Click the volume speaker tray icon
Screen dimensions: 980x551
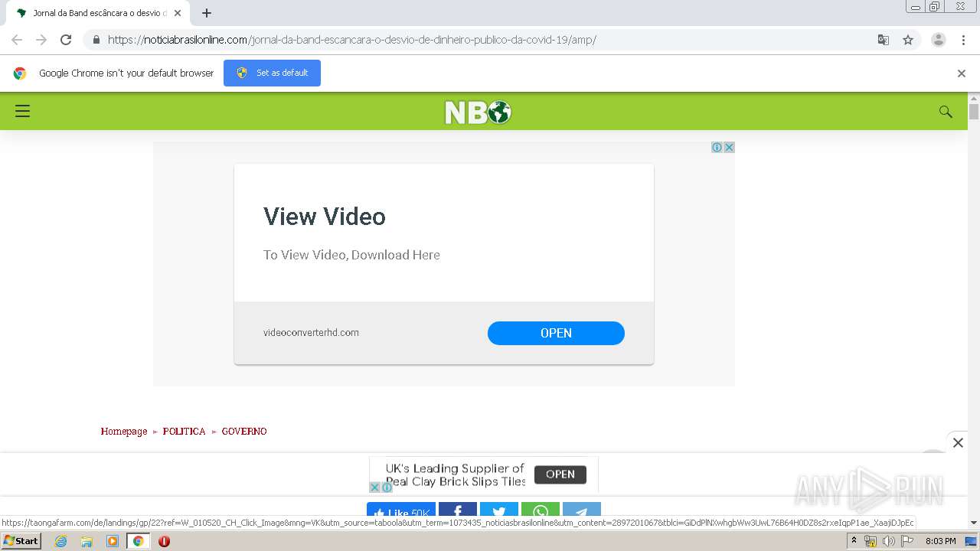pos(888,541)
